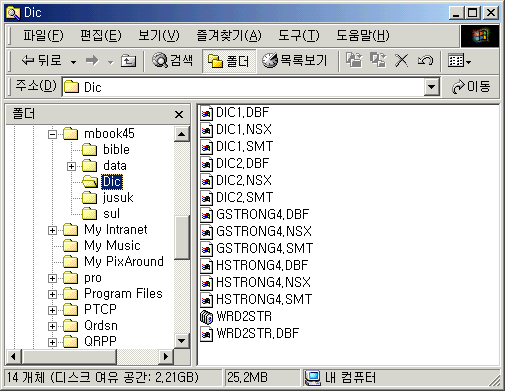Viewport: 505px width, 391px height.
Task: Click the Forward arrow button
Action: click(x=92, y=61)
